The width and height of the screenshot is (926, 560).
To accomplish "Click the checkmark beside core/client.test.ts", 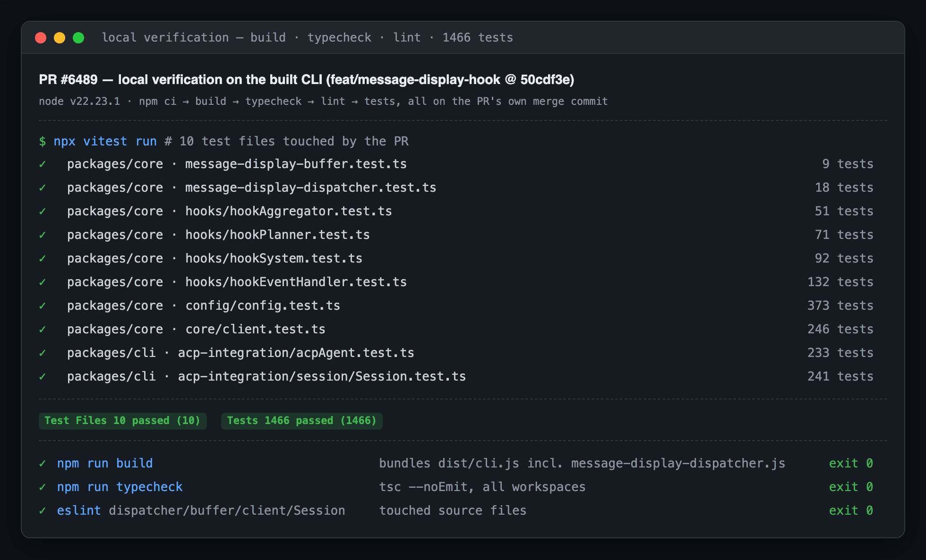I will click(43, 329).
